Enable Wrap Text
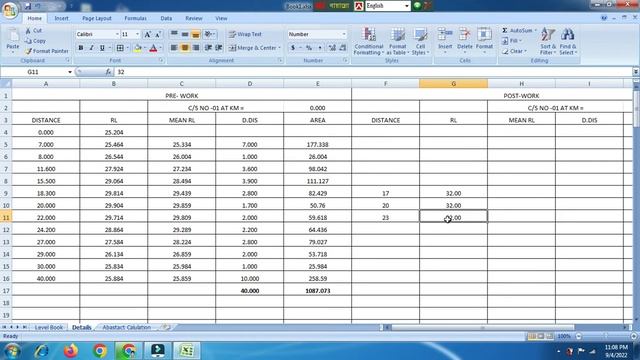This screenshot has width=640, height=360. click(245, 34)
